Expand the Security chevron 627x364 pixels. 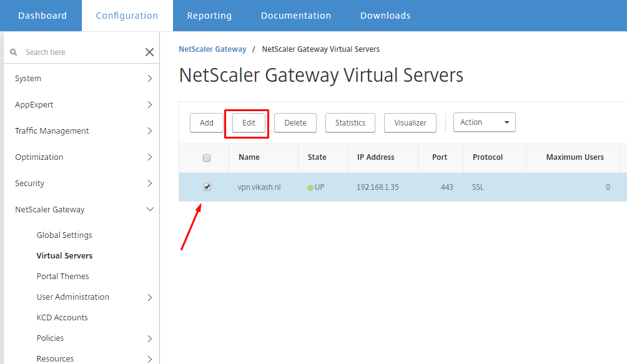pyautogui.click(x=149, y=184)
